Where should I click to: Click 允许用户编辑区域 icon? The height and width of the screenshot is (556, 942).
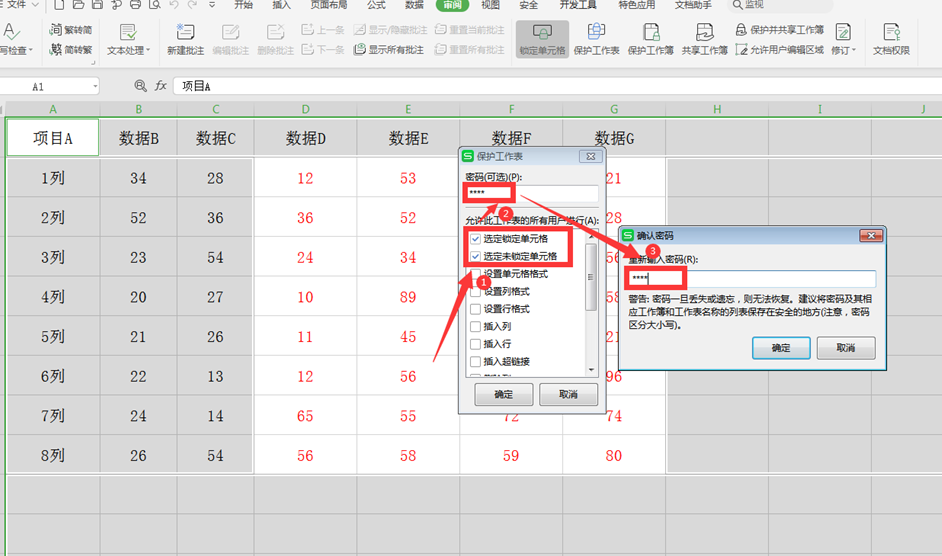(x=741, y=49)
